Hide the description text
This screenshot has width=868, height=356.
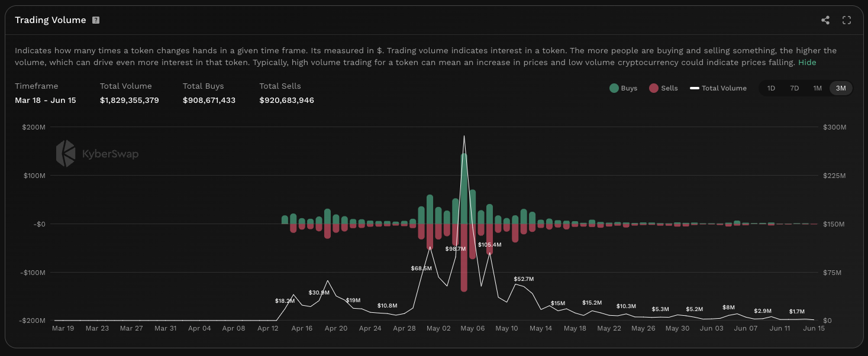click(x=807, y=62)
